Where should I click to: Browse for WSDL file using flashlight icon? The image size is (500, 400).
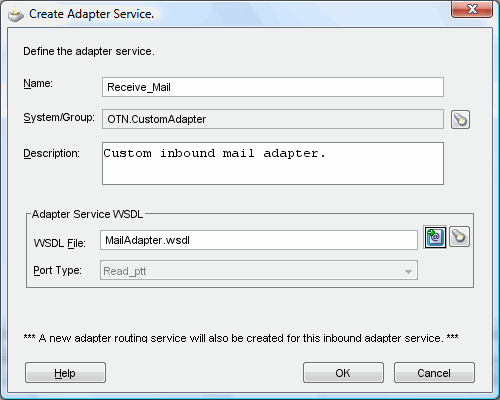tap(459, 237)
